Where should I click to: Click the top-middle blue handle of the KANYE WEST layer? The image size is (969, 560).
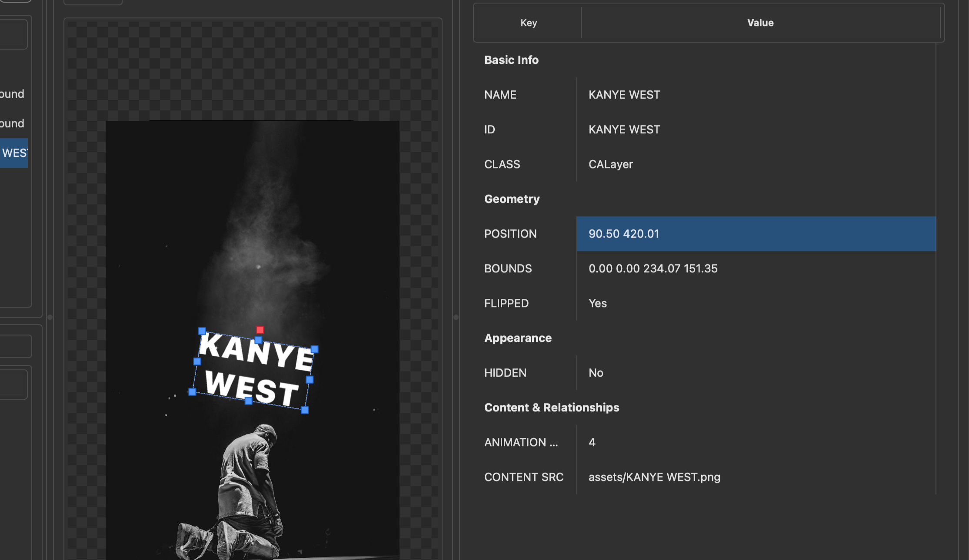click(x=258, y=340)
